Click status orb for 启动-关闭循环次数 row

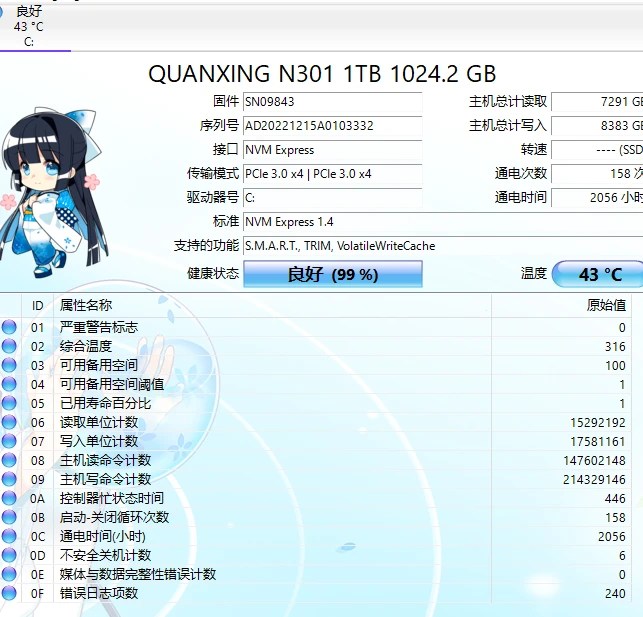[x=9, y=517]
